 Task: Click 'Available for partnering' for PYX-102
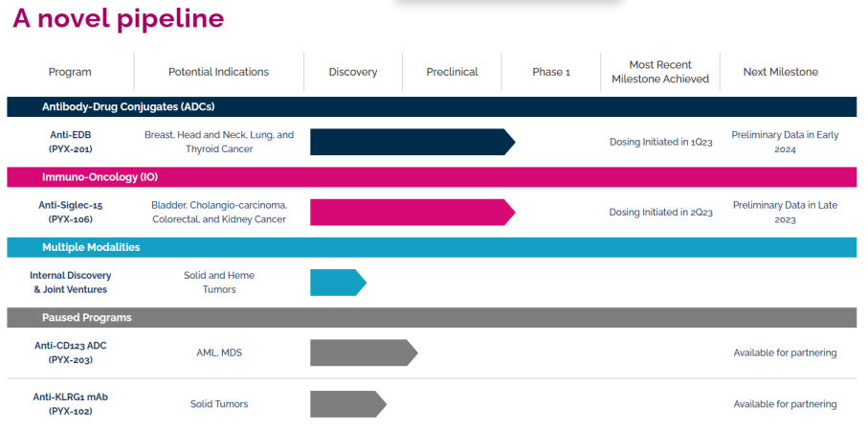785,404
